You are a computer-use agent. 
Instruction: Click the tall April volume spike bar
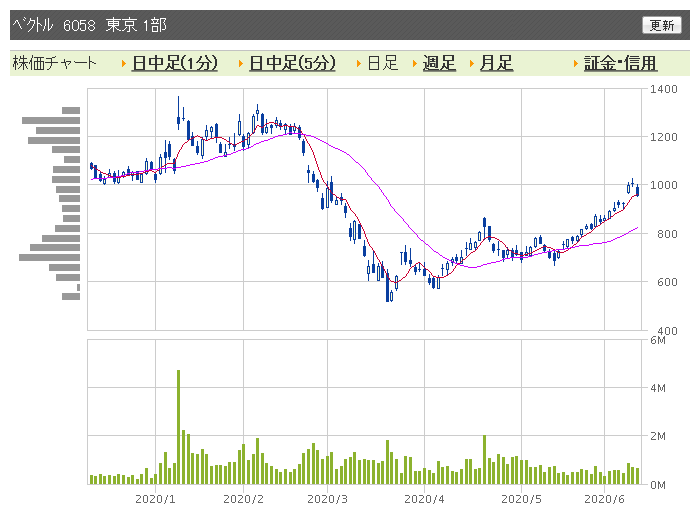click(x=484, y=460)
